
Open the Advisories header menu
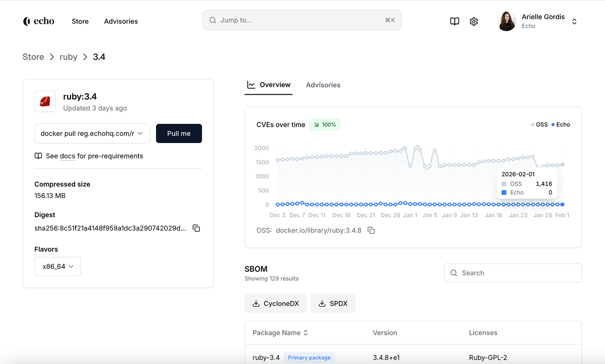pyautogui.click(x=121, y=22)
